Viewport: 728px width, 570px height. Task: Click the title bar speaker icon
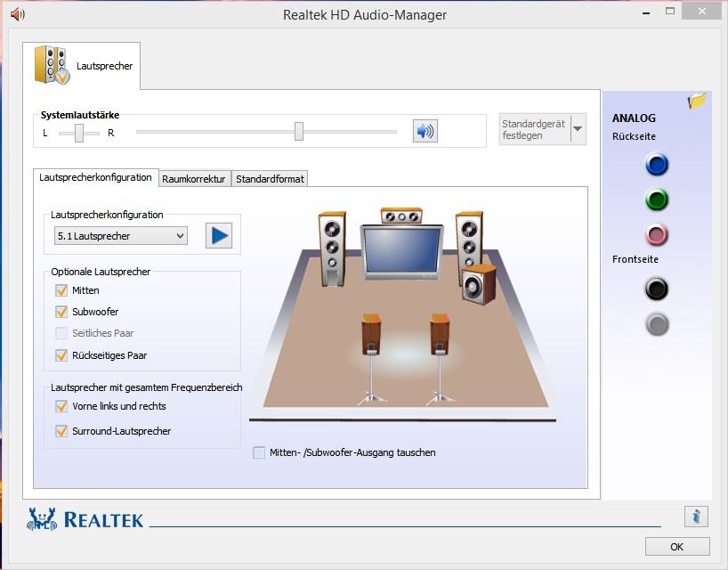[x=17, y=14]
